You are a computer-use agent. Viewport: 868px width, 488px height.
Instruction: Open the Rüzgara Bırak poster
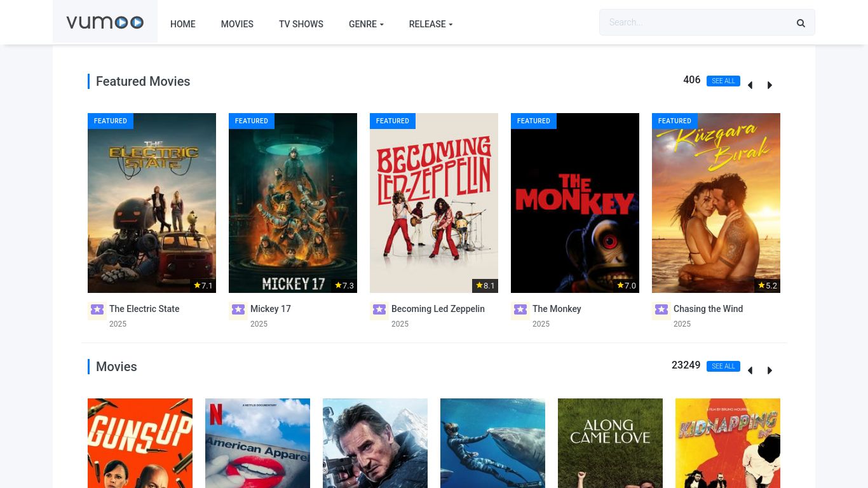[716, 203]
